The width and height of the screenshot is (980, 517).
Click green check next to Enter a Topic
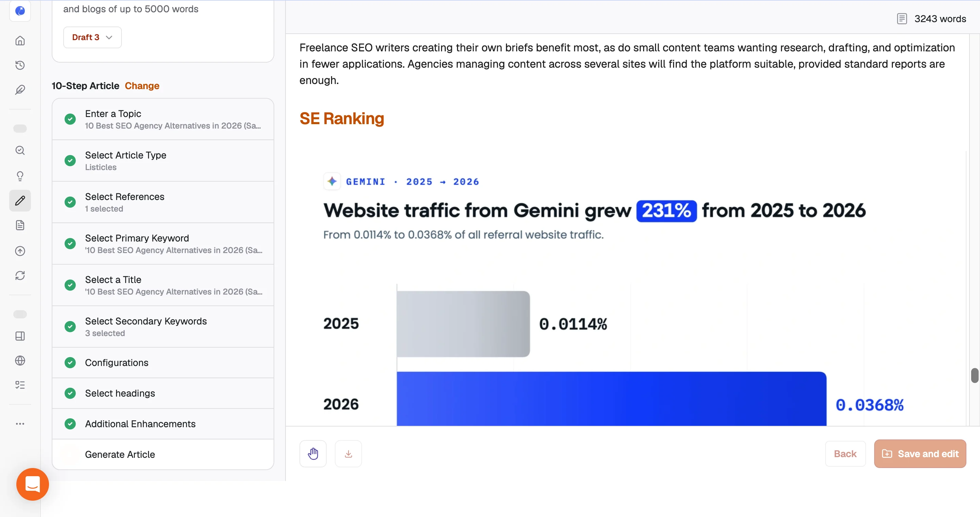70,119
